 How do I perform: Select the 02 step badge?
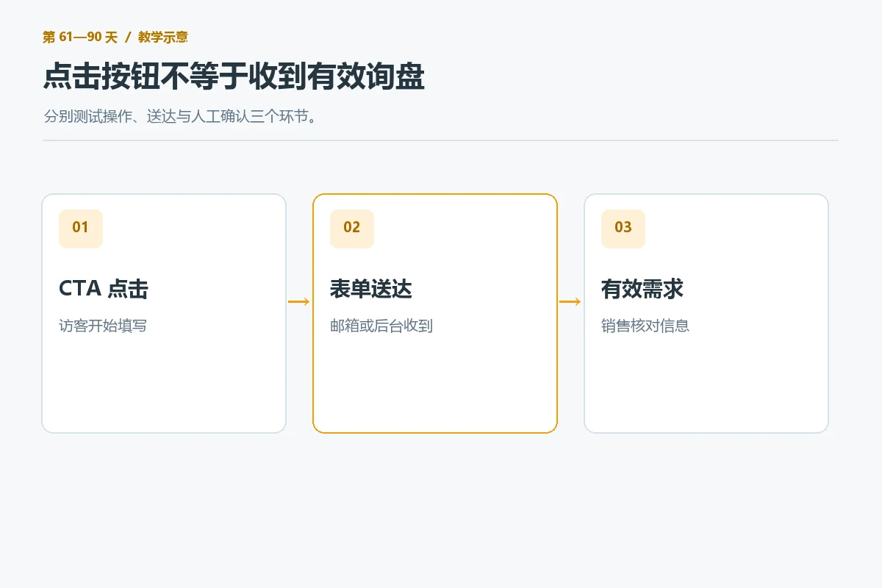pyautogui.click(x=352, y=229)
